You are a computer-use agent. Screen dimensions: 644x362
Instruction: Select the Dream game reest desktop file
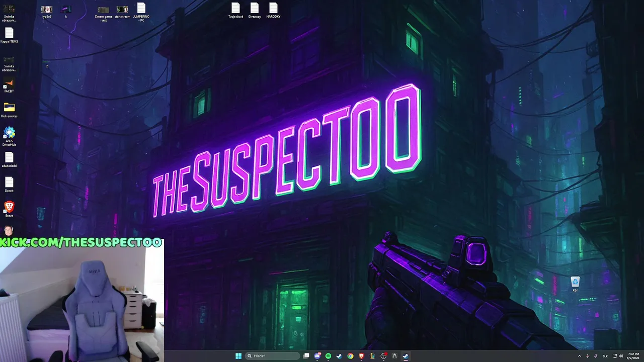(103, 13)
